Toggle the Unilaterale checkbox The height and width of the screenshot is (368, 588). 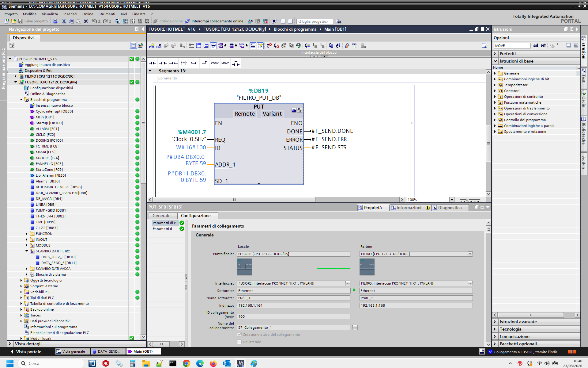pos(239,342)
